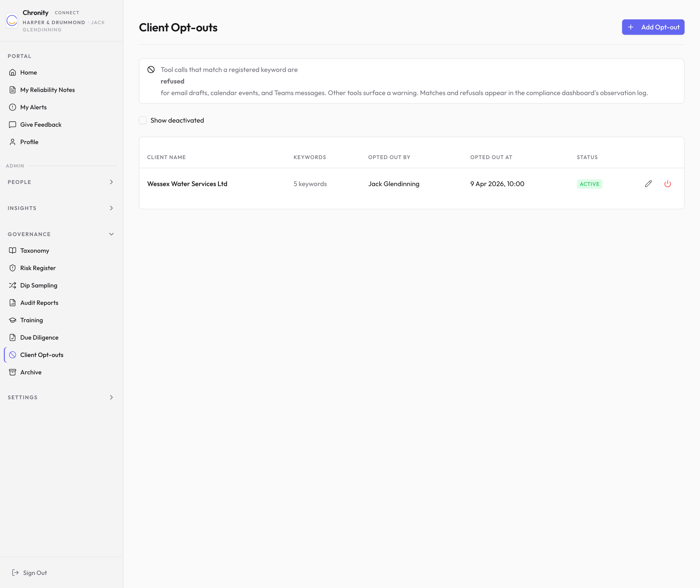Enable the Show deactivated checkbox
700x588 pixels.
click(x=143, y=120)
